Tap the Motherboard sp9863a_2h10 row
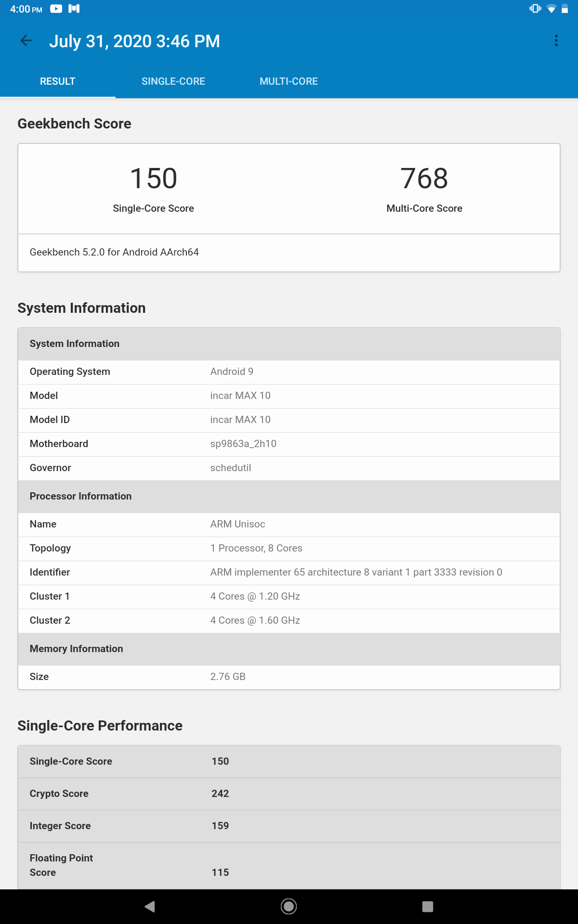This screenshot has width=578, height=924. click(289, 444)
